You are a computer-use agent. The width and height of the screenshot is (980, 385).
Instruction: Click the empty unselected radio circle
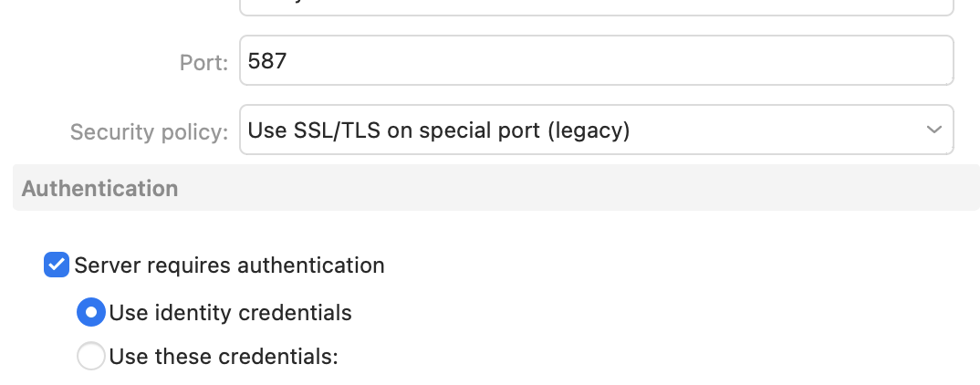coord(91,356)
